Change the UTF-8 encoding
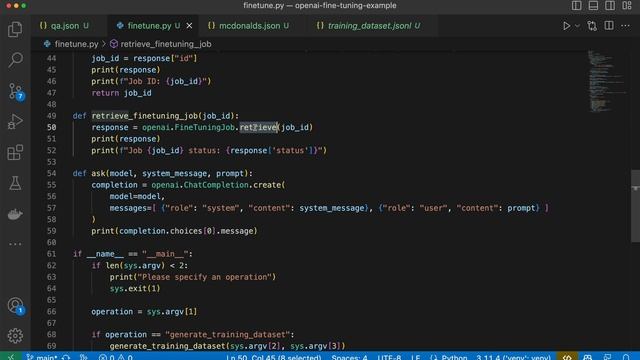 [x=389, y=357]
